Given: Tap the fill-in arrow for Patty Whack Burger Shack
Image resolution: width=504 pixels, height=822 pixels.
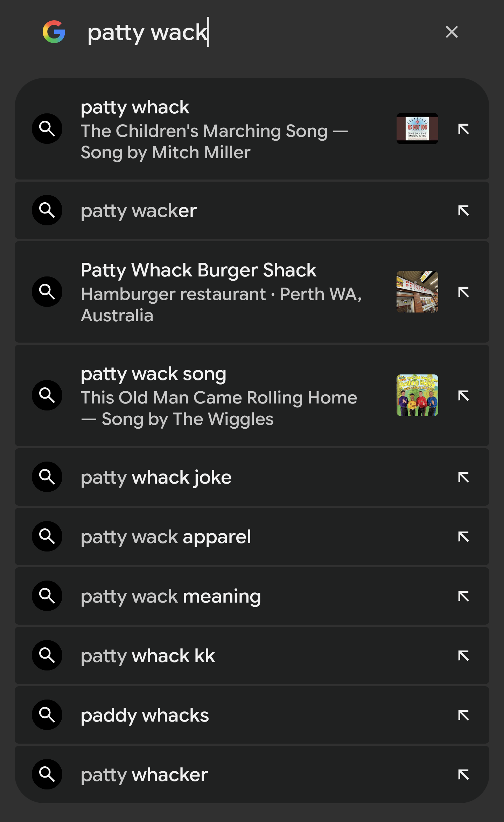Looking at the screenshot, I should click(463, 292).
